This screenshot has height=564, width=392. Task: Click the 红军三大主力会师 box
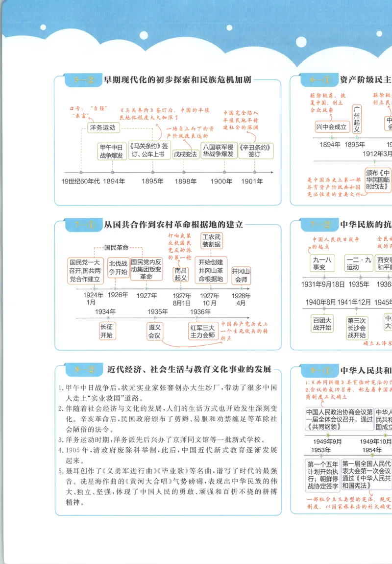[203, 331]
